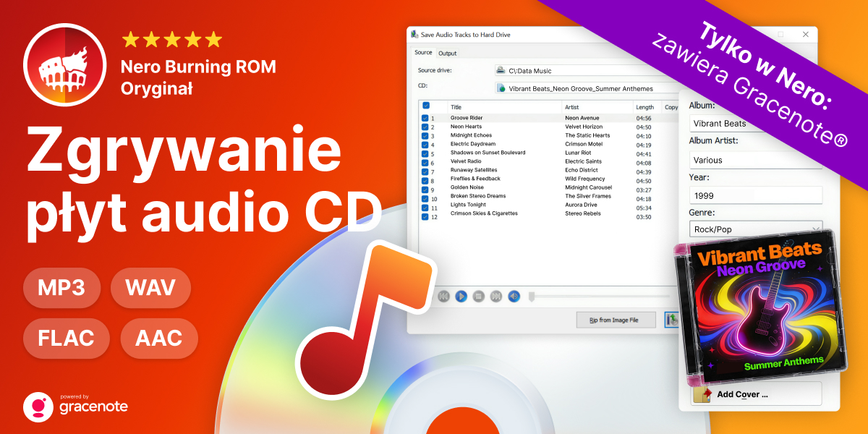
Task: Sort by the Length column header
Action: pos(647,107)
